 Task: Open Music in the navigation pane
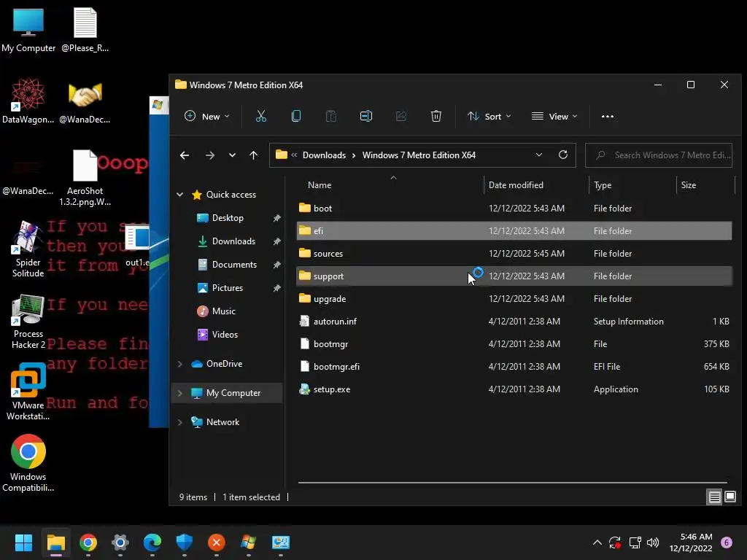click(223, 311)
